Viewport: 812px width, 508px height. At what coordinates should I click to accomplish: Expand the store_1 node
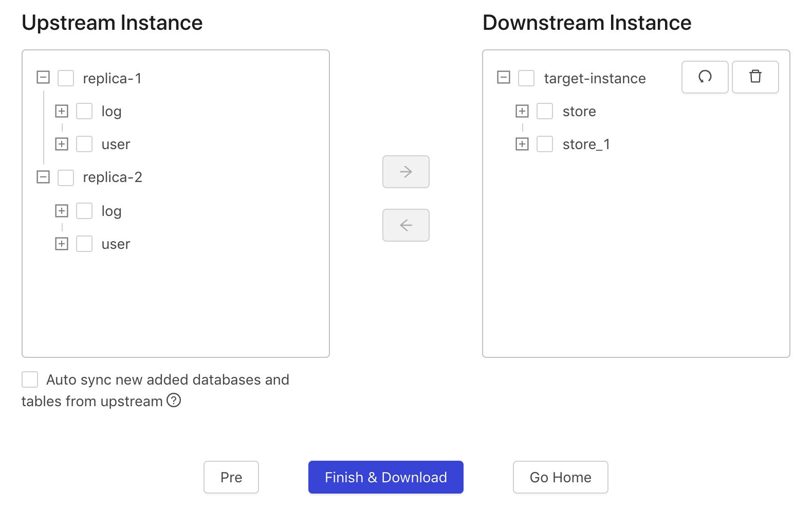tap(522, 144)
